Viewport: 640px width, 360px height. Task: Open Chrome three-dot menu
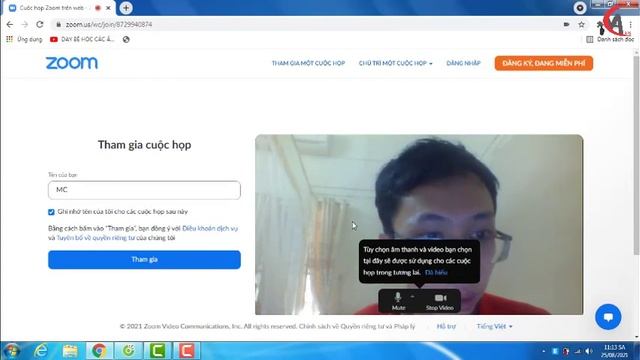point(631,24)
